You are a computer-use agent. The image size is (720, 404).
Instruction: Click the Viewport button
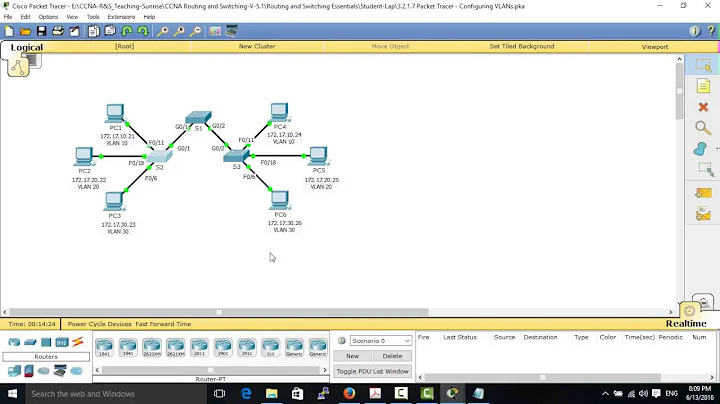pos(655,47)
